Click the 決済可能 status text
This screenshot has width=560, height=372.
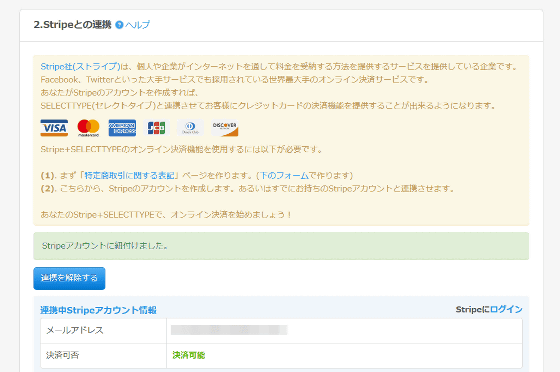click(x=189, y=355)
